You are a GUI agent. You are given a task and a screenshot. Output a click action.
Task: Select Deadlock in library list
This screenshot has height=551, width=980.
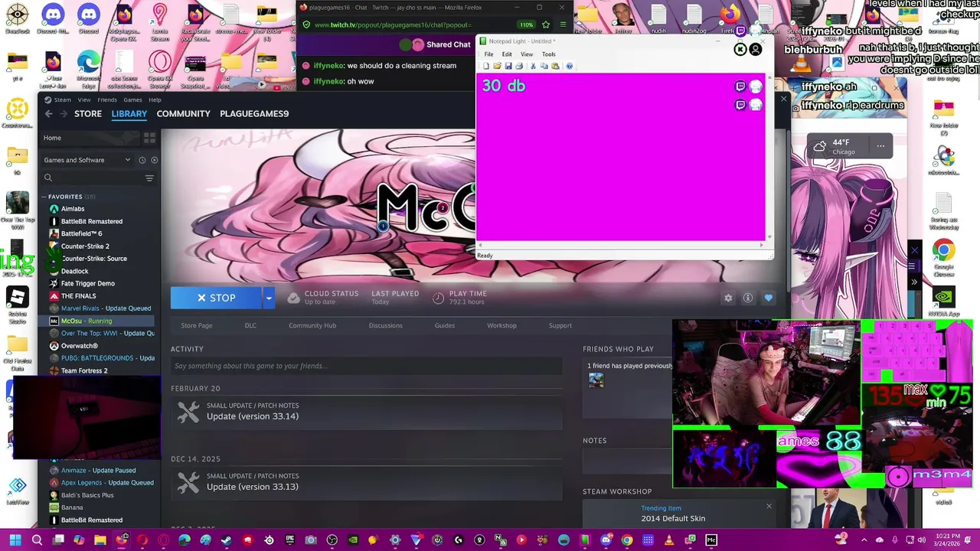[x=74, y=271]
